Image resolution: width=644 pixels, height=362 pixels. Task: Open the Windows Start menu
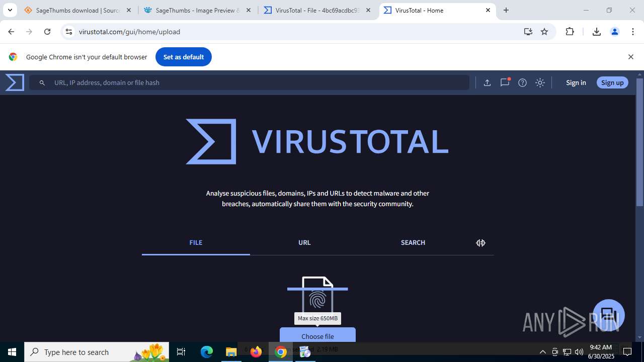(x=12, y=352)
